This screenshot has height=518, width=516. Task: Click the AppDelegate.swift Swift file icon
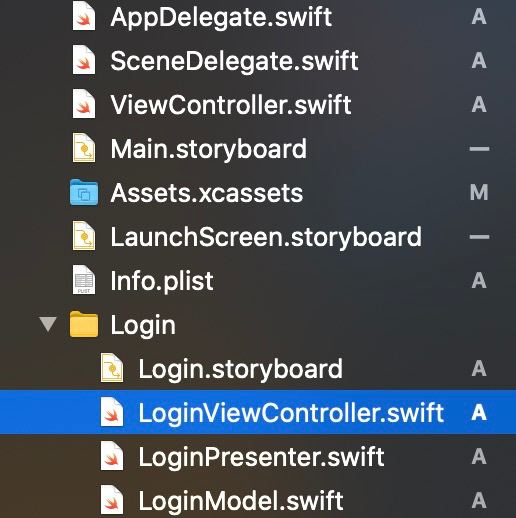click(x=84, y=17)
